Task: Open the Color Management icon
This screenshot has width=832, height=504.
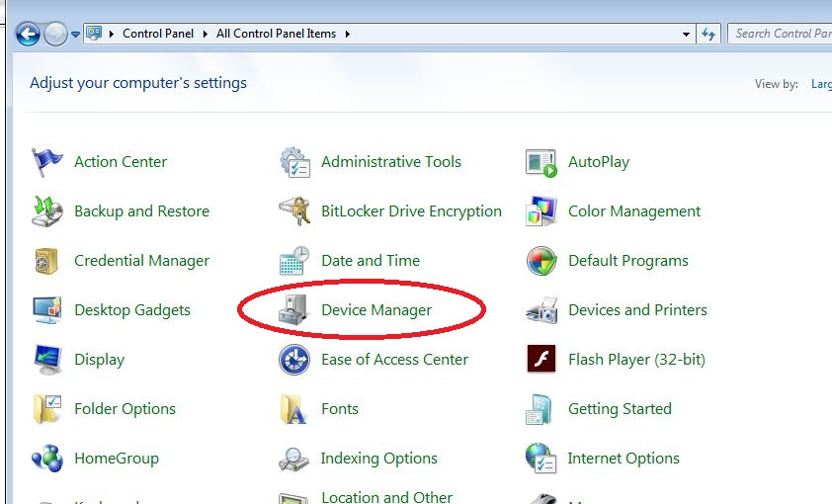Action: point(541,211)
